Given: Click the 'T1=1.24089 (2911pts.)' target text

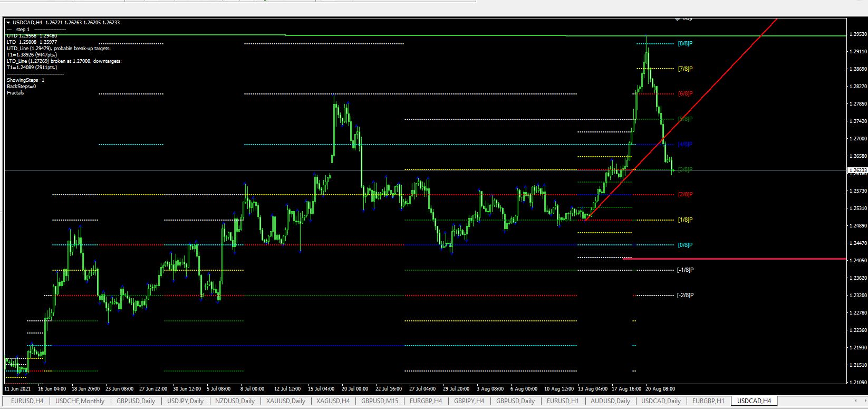Looking at the screenshot, I should pos(32,68).
